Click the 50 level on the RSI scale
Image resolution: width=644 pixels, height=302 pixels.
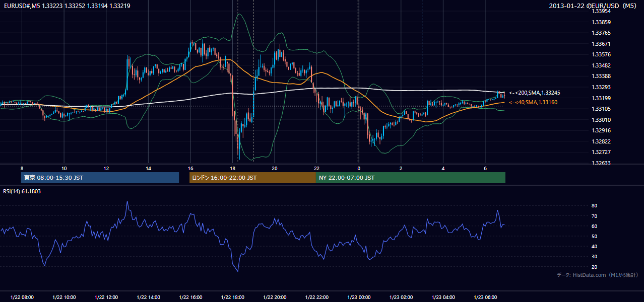pos(595,236)
